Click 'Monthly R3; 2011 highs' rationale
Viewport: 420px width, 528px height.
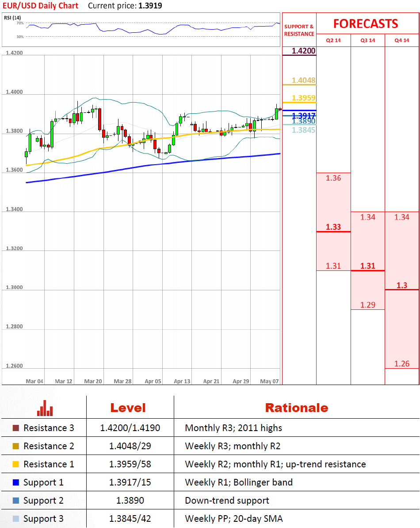[x=234, y=428]
